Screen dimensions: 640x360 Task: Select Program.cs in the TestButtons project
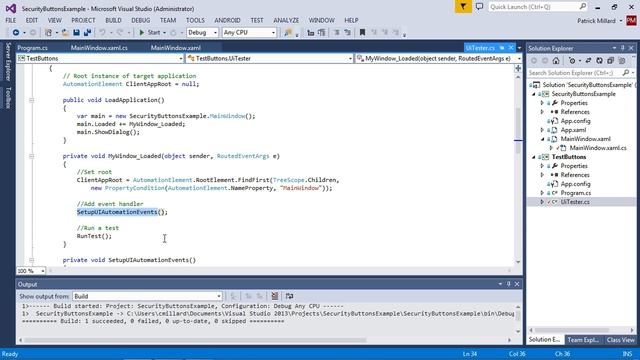tap(576, 193)
